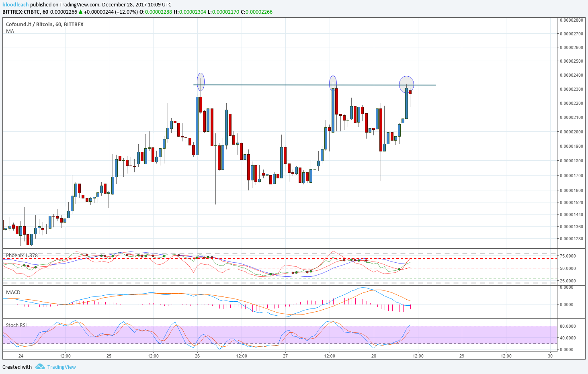The height and width of the screenshot is (374, 588).
Task: Click the 0.00002000 price axis label
Action: [572, 132]
